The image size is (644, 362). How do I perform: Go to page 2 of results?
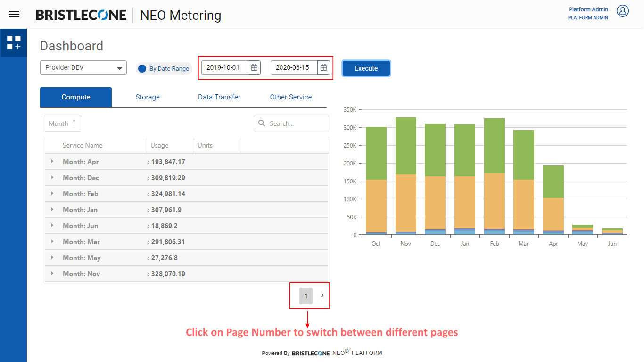tap(322, 296)
